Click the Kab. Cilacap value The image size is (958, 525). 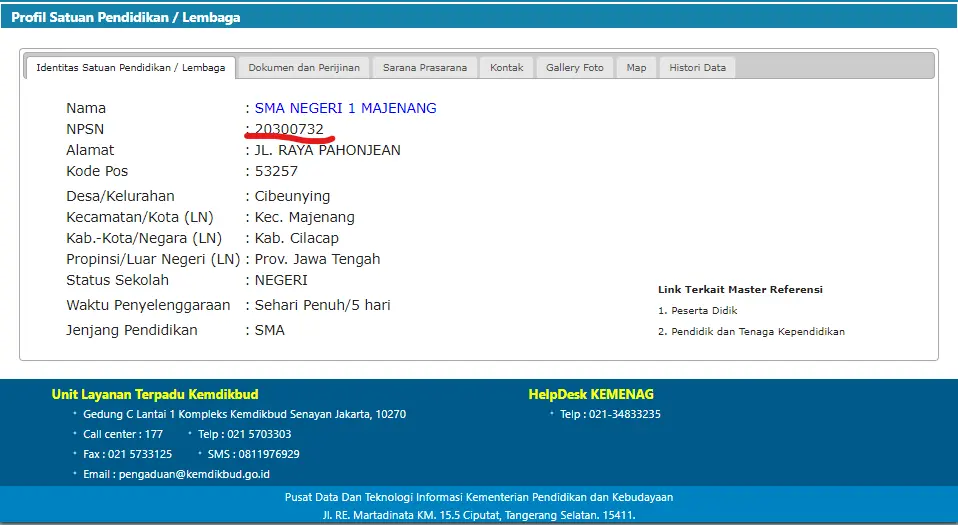(x=296, y=238)
